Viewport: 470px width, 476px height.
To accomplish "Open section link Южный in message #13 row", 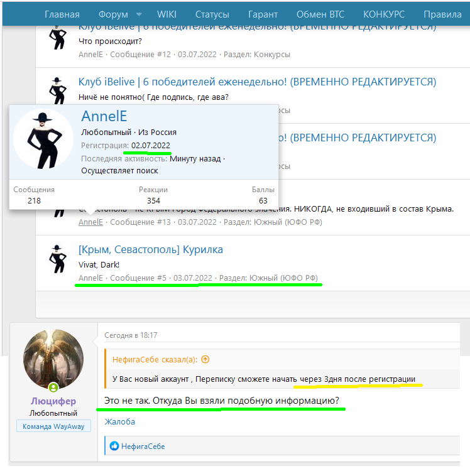I will tap(288, 222).
